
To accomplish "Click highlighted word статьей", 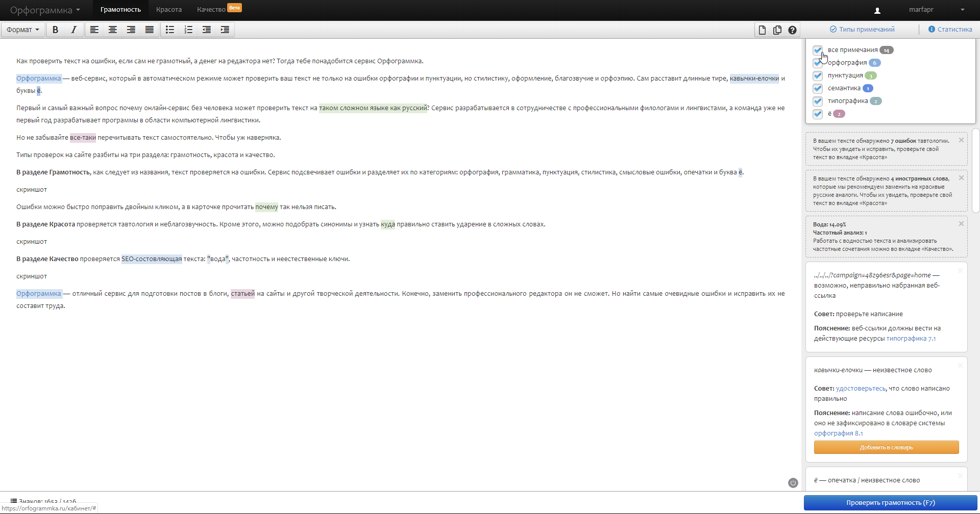I will click(243, 294).
